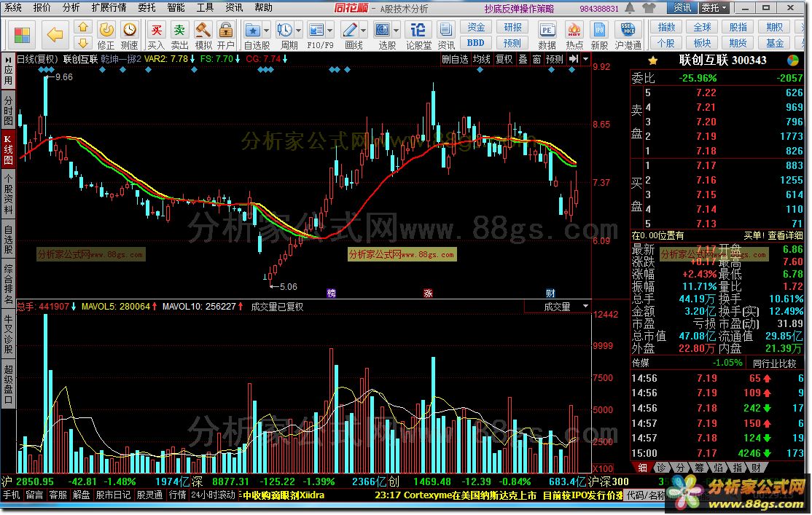Click the 板块 button

pyautogui.click(x=702, y=42)
